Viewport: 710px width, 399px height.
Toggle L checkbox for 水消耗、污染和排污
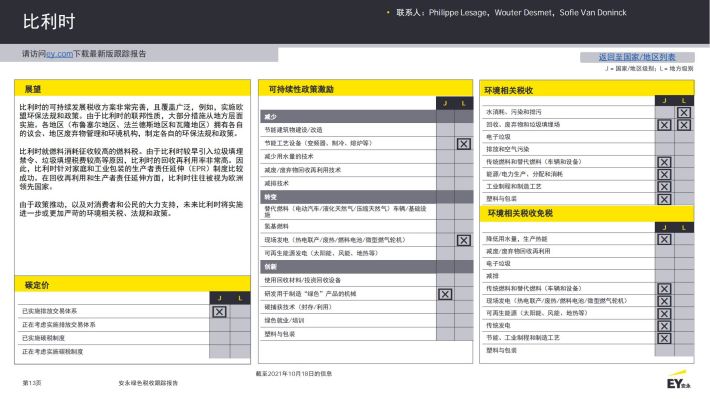[684, 112]
